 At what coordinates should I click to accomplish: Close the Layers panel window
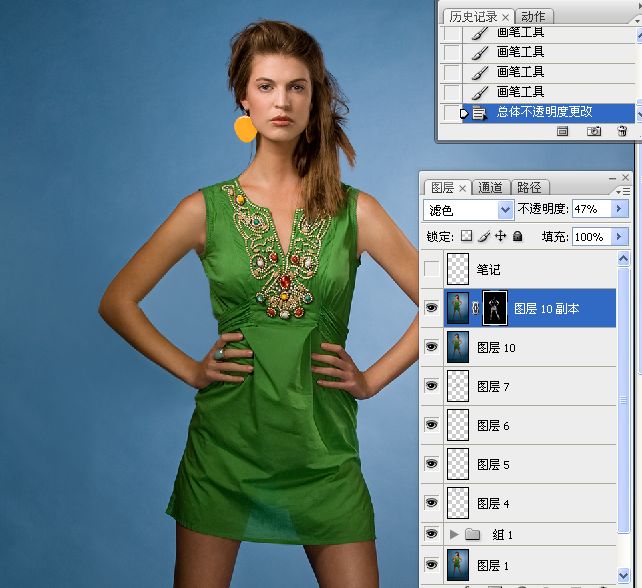coord(625,177)
